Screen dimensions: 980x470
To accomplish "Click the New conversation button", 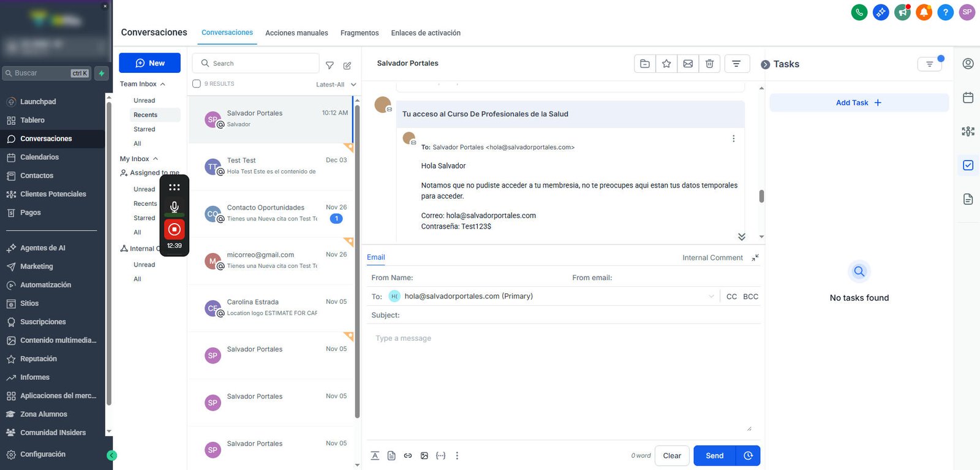I will (x=149, y=63).
